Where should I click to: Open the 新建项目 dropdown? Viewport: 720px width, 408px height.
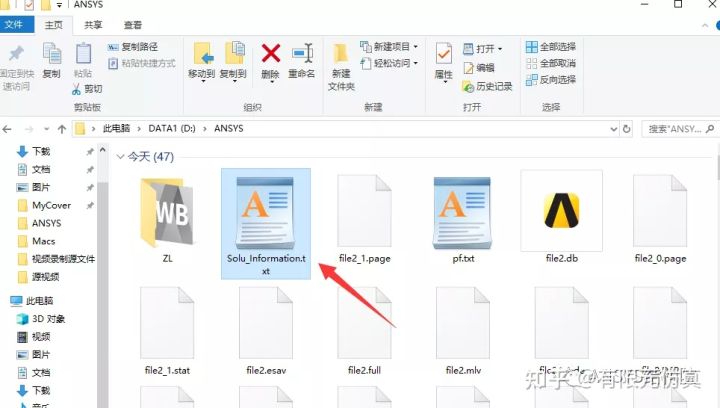click(389, 47)
